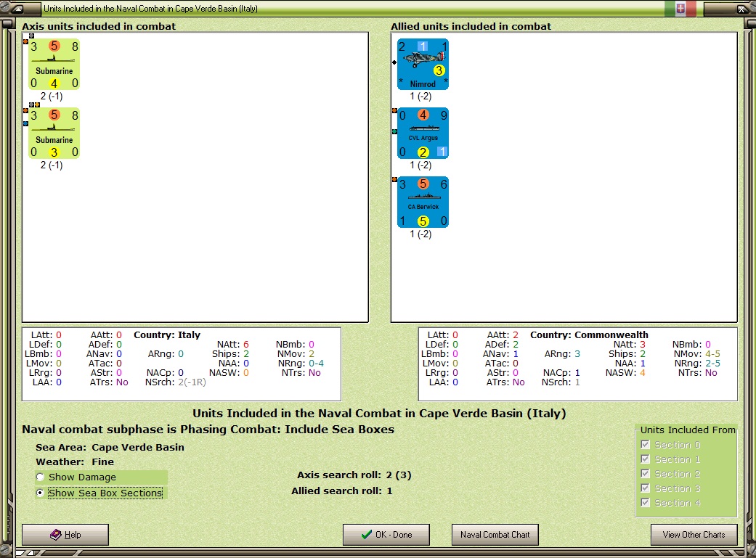Click the Italy flag icon in title bar
Screen dimensions: 756x558
pyautogui.click(x=680, y=8)
